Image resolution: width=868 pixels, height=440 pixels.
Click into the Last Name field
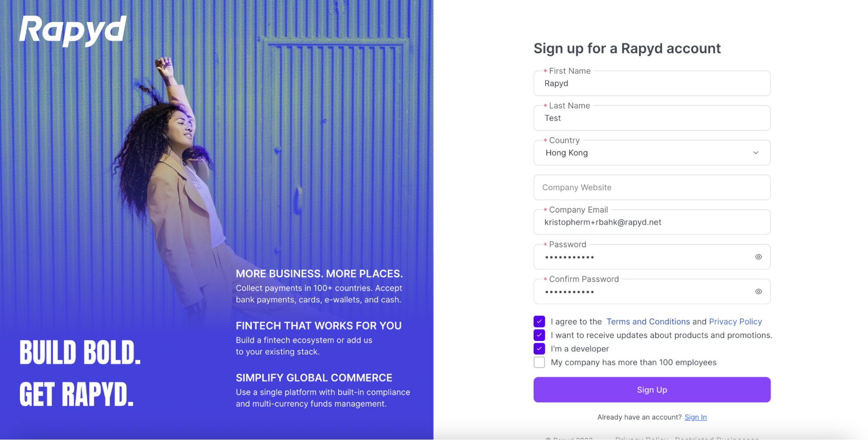651,118
